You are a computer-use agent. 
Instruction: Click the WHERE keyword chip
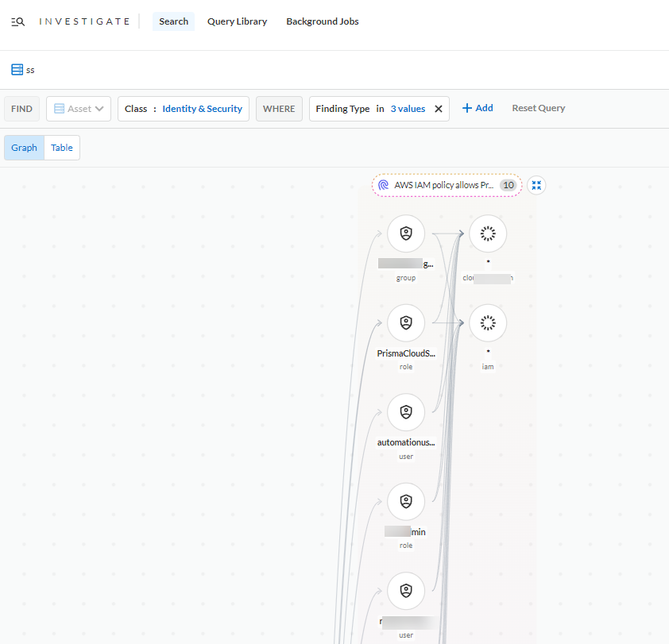279,109
